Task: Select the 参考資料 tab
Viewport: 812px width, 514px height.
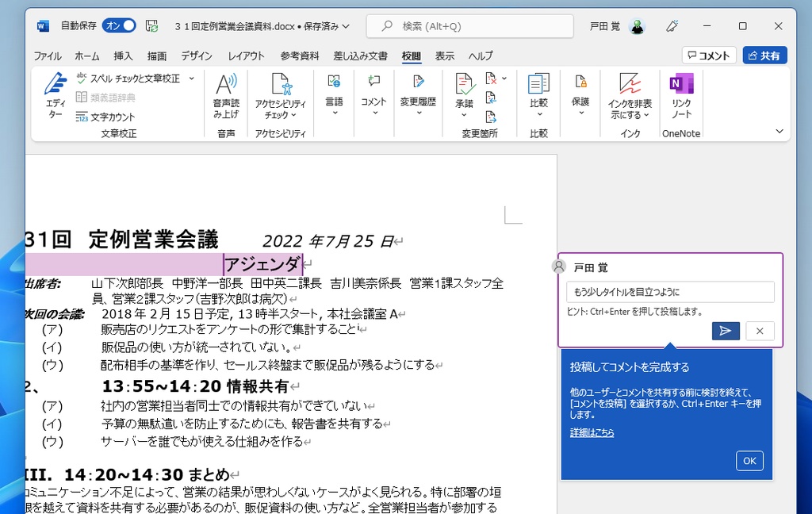Action: (300, 56)
